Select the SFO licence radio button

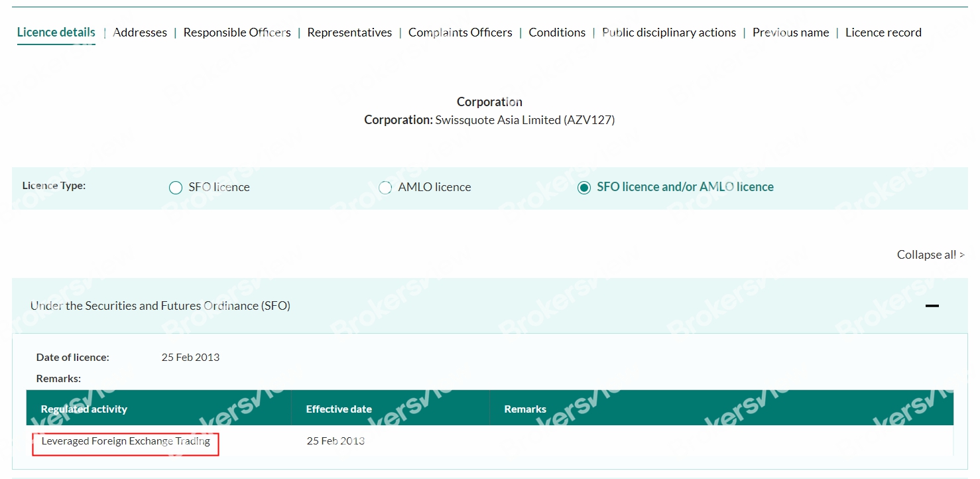176,188
